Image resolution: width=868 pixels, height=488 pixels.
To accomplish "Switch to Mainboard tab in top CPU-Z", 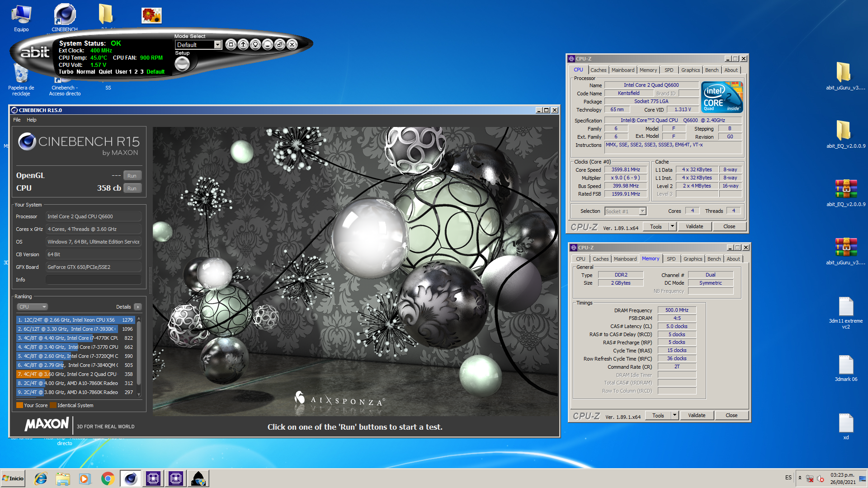I will tap(623, 70).
